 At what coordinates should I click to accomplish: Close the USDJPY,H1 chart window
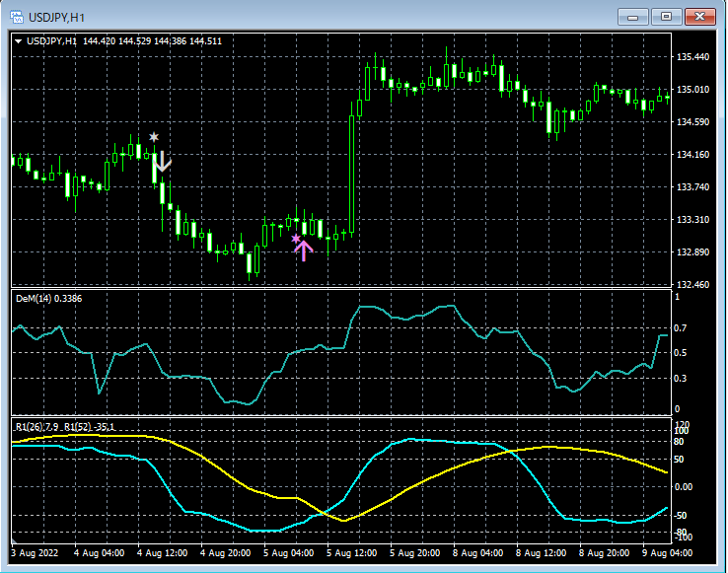701,16
